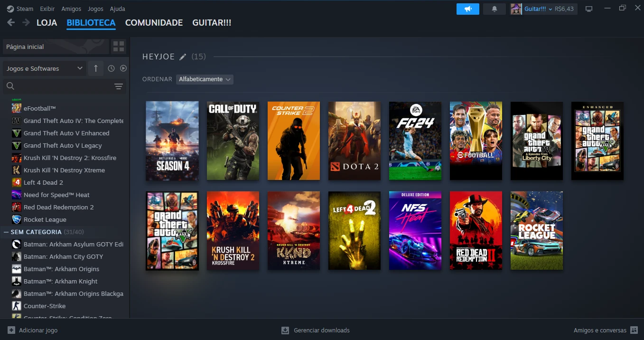Click the library search magnifier icon
This screenshot has width=644, height=340.
10,86
